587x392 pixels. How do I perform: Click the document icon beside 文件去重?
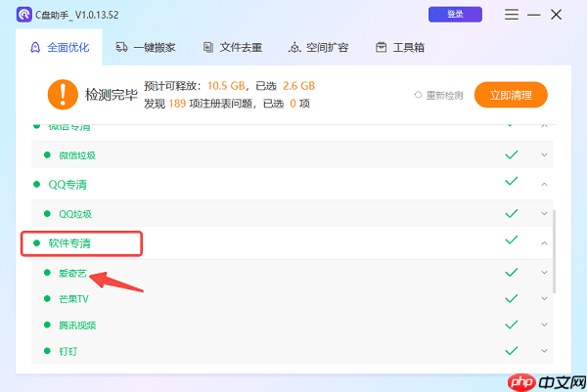(208, 47)
